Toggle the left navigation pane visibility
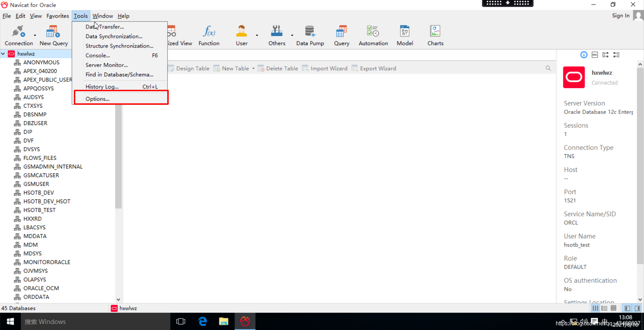Screen dimensions: 644x330 coord(627,308)
